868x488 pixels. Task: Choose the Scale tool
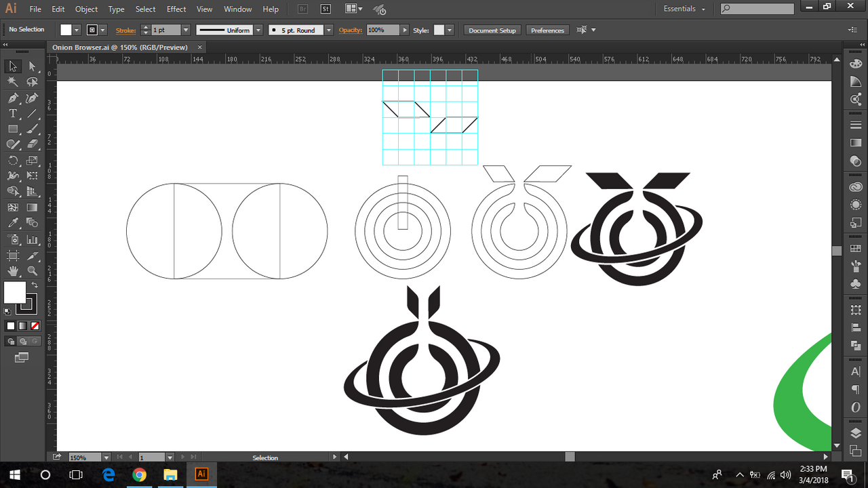coord(32,161)
